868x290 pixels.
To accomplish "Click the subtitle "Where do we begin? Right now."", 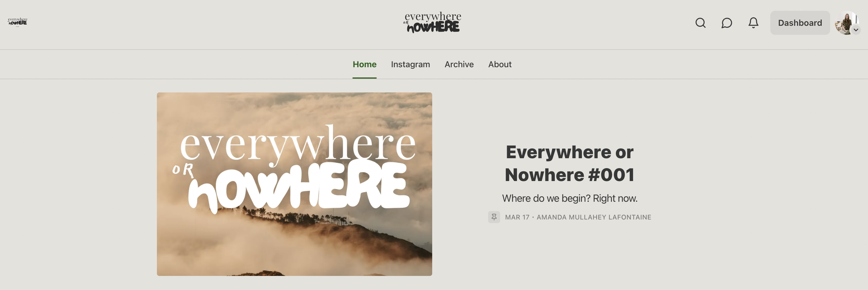I will click(569, 198).
